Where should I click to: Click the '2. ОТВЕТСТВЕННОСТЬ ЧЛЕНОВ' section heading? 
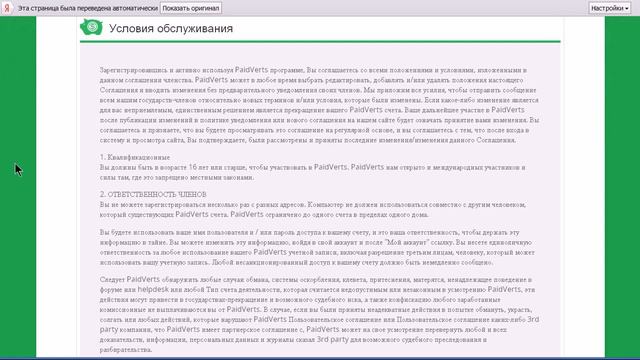click(153, 194)
